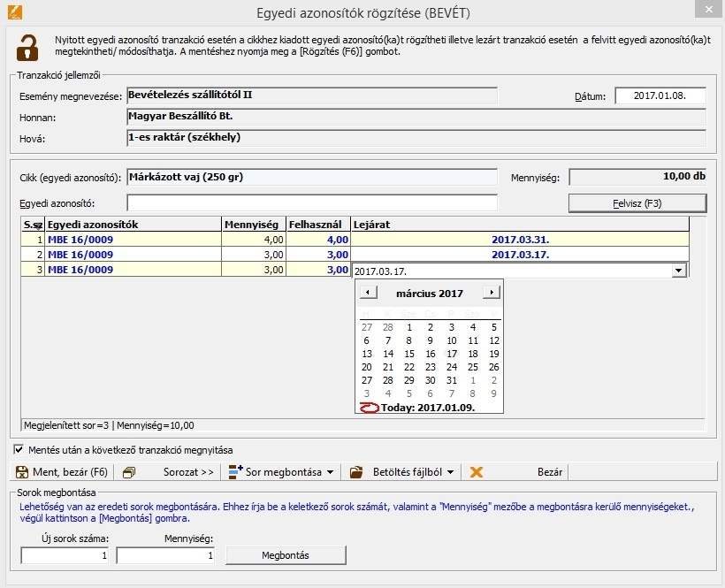Click the cascading windows icon in toolbar
Screen dimensions: 725x588
pos(129,472)
